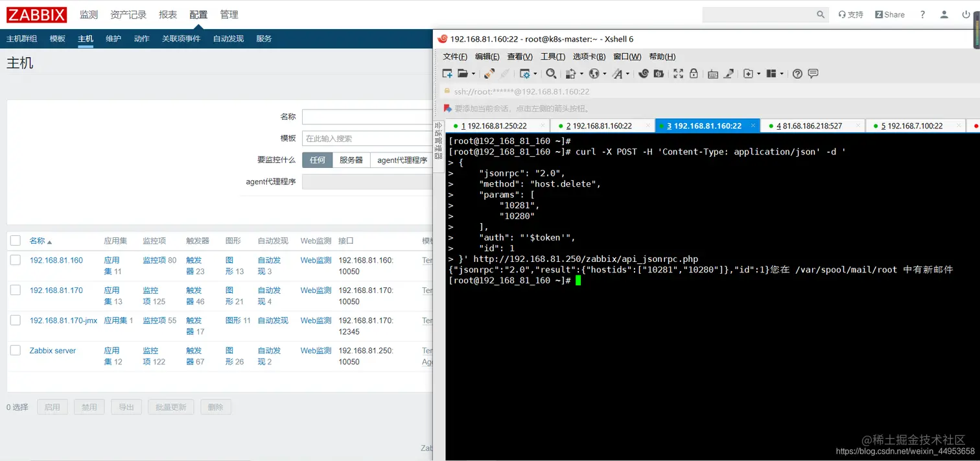Click the red bookmark flag icon in Xshell
Screen dimensions: 980x461
coord(447,108)
